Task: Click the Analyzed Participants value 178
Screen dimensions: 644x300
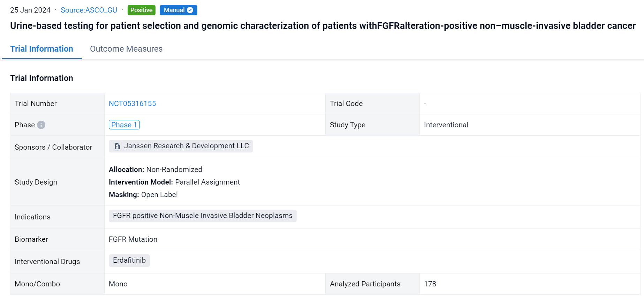Action: (x=430, y=284)
